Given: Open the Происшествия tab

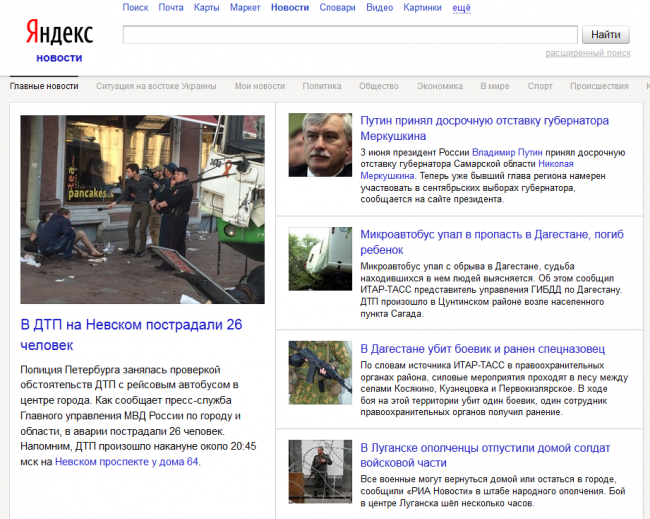Looking at the screenshot, I should tap(599, 86).
